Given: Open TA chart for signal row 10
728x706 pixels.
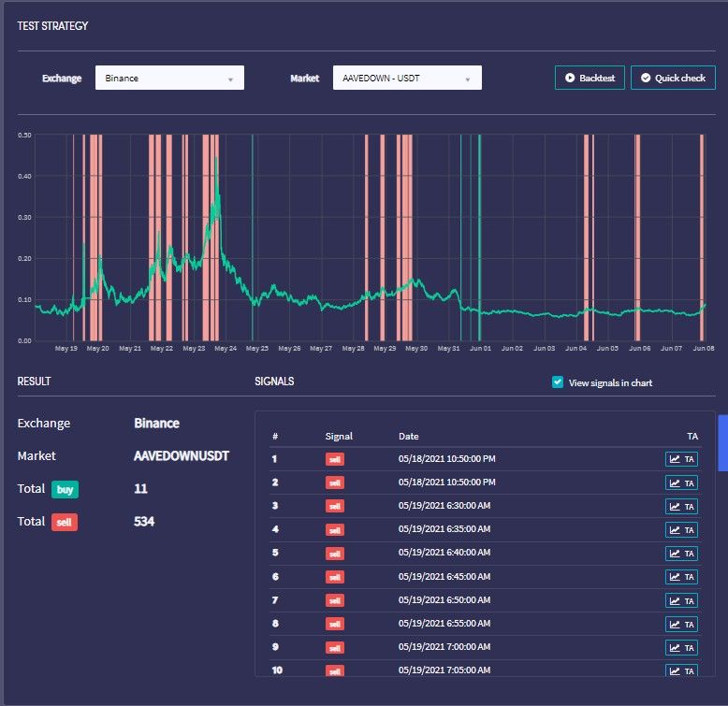Looking at the screenshot, I should point(681,670).
